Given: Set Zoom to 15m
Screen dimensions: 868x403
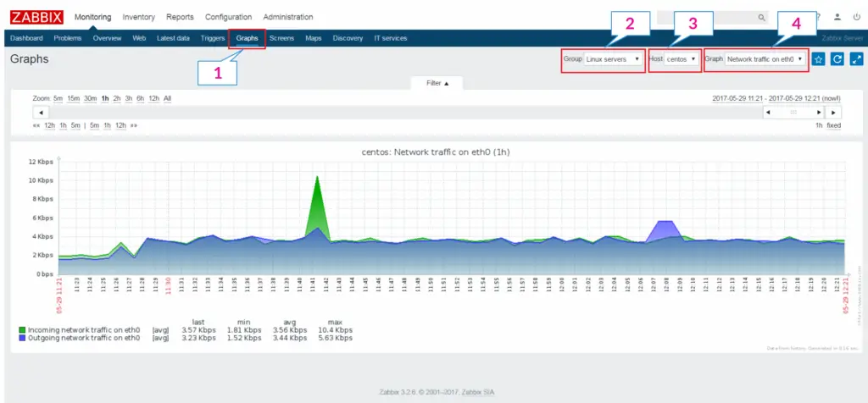Looking at the screenshot, I should coord(74,98).
